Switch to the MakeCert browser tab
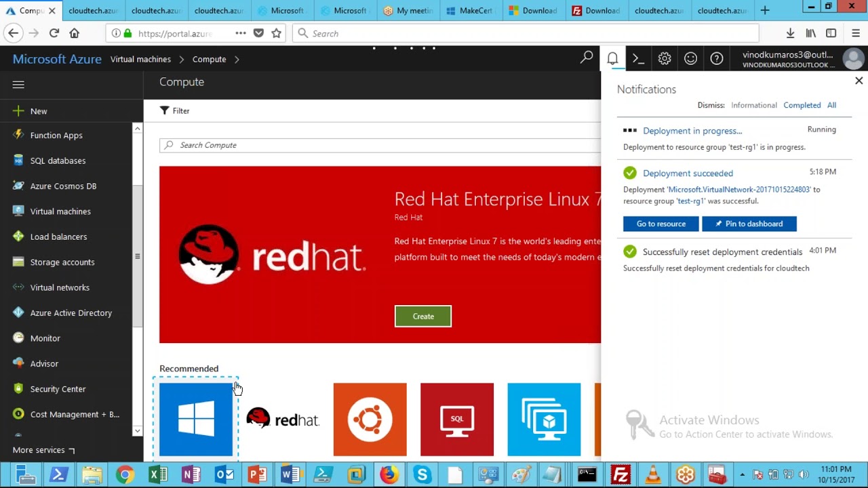This screenshot has width=868, height=488. pos(470,10)
